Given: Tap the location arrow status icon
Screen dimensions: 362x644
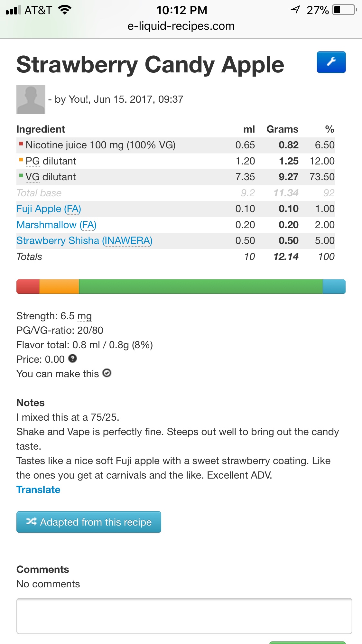Looking at the screenshot, I should 295,10.
